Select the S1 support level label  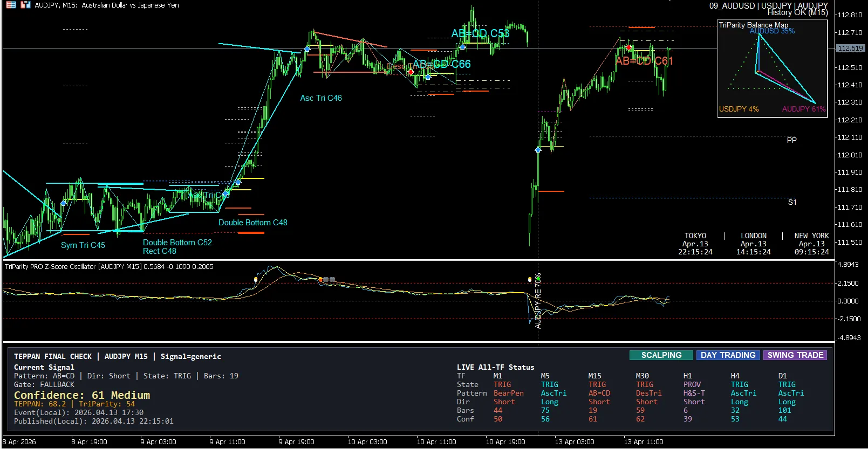coord(792,203)
